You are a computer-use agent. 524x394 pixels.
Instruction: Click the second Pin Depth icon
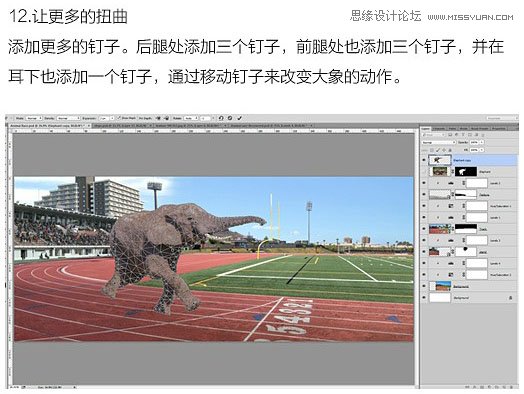(166, 118)
